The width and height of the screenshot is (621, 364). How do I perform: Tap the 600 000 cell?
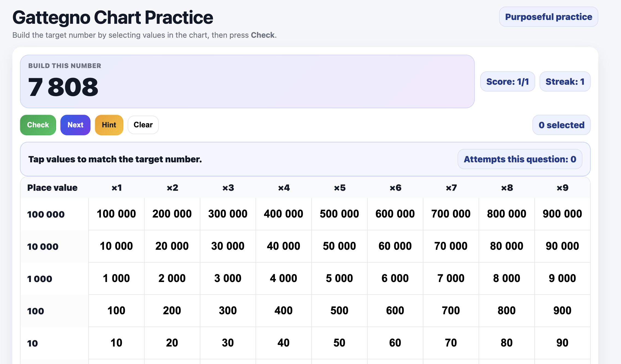pos(395,214)
